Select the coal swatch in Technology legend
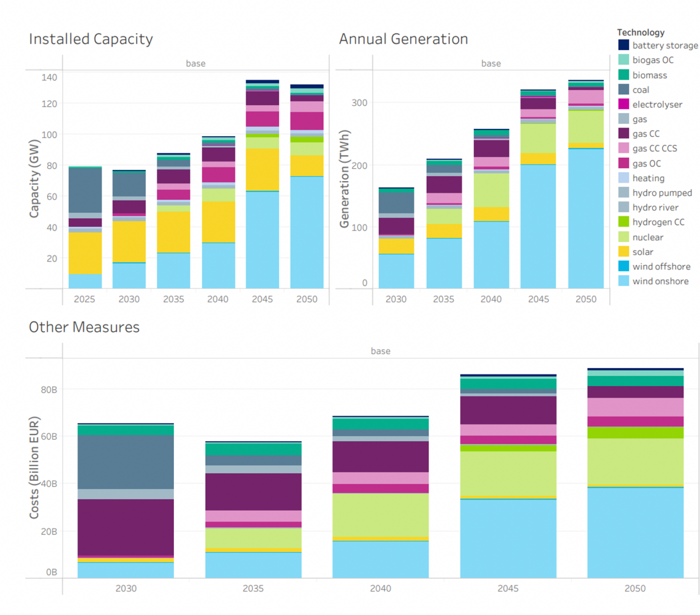The height and width of the screenshot is (615, 700). point(623,90)
